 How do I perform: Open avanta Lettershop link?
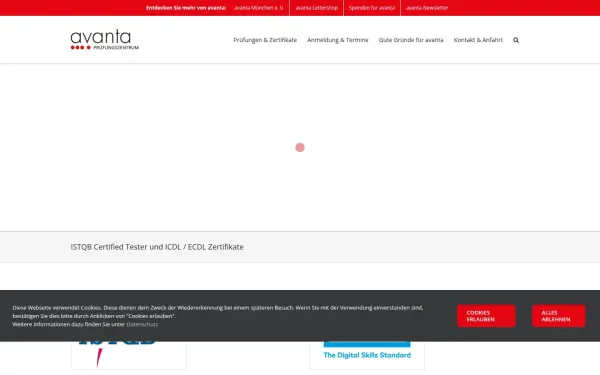[x=316, y=8]
